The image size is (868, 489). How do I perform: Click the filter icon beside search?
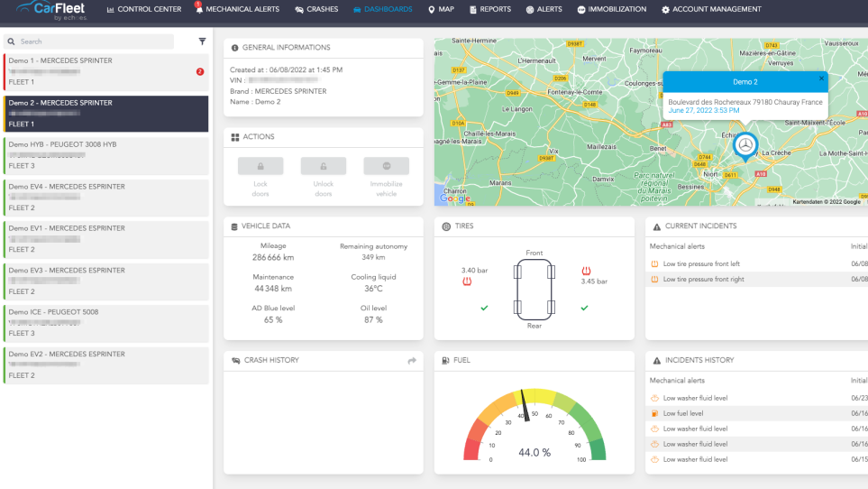coord(202,42)
